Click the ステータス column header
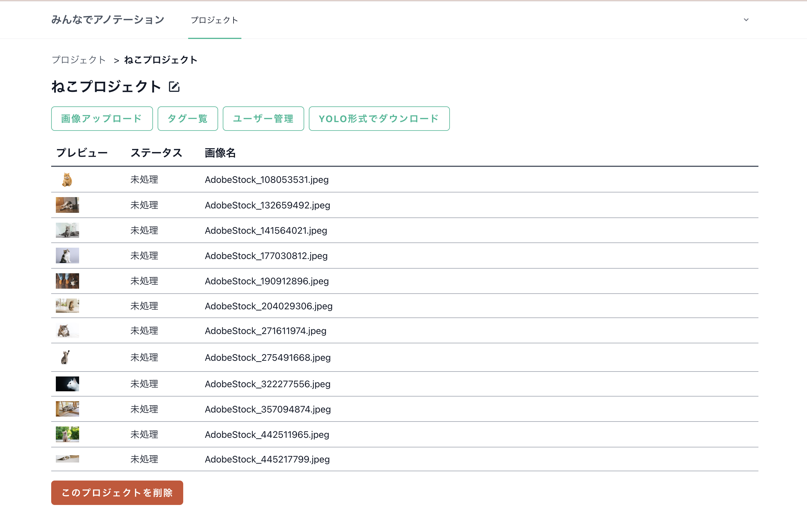 pos(156,153)
